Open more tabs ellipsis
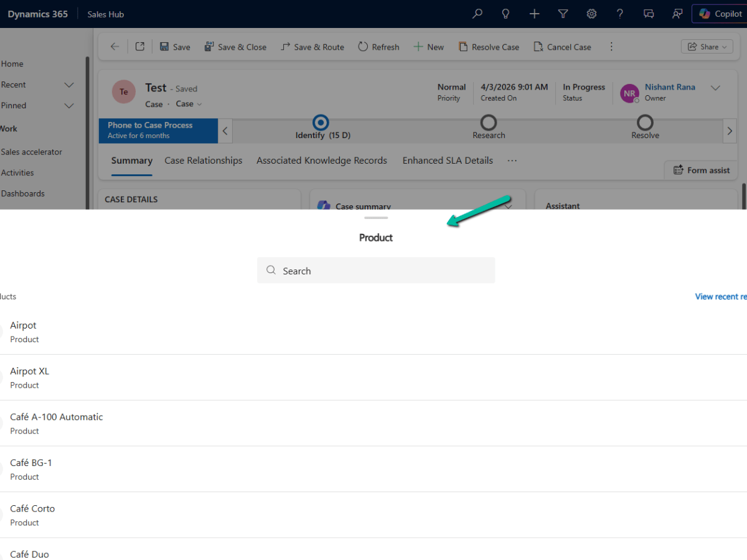 512,161
